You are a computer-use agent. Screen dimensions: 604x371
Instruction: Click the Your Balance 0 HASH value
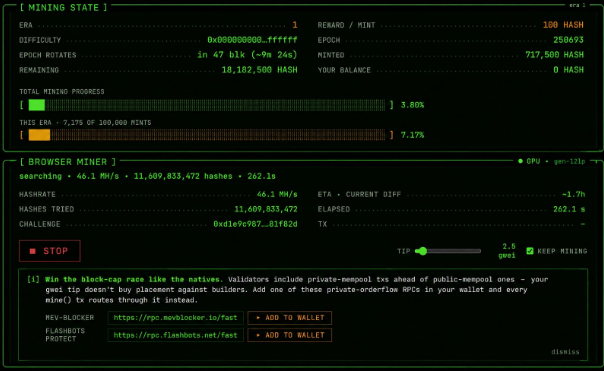click(568, 70)
